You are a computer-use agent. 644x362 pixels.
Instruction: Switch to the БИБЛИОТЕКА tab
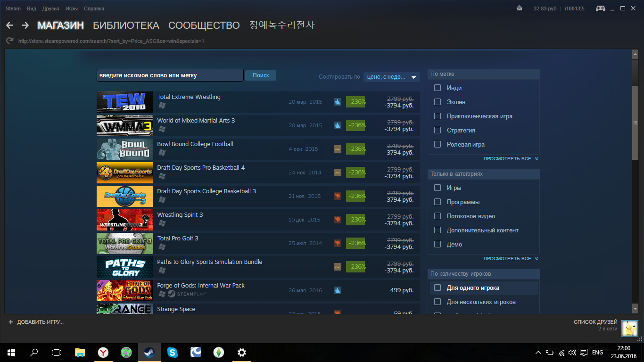pyautogui.click(x=126, y=25)
